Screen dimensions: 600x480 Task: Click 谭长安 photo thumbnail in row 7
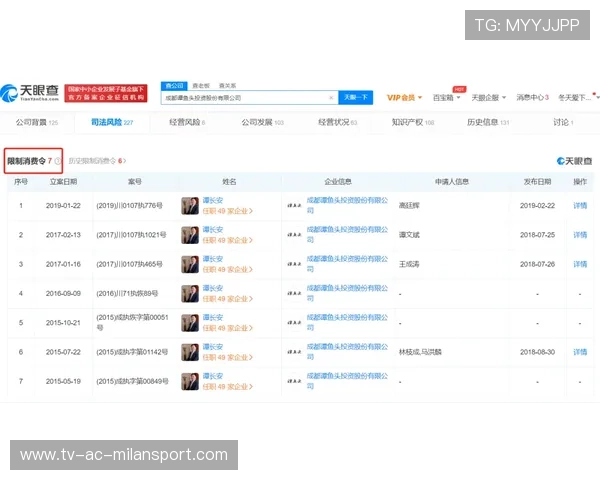pyautogui.click(x=190, y=381)
